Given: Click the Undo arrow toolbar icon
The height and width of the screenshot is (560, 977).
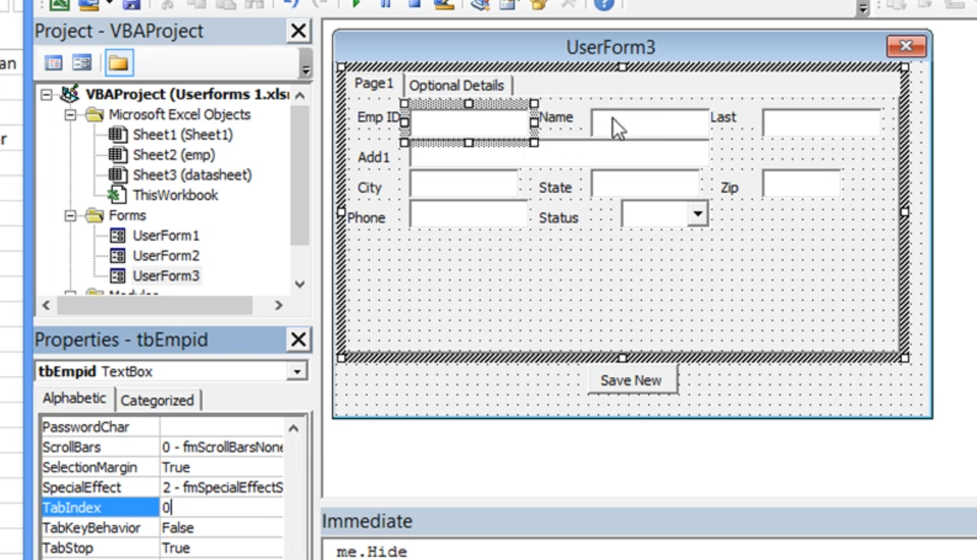Looking at the screenshot, I should pyautogui.click(x=291, y=4).
